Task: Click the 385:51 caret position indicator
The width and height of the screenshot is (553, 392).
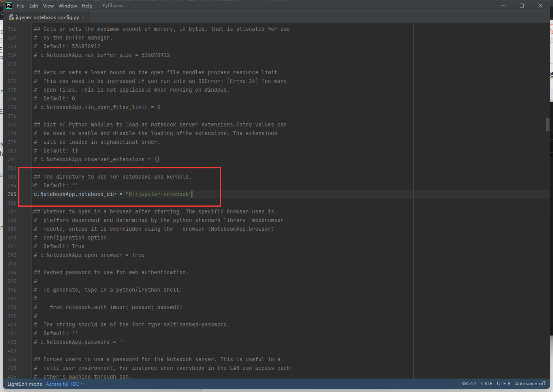Action: [x=468, y=383]
